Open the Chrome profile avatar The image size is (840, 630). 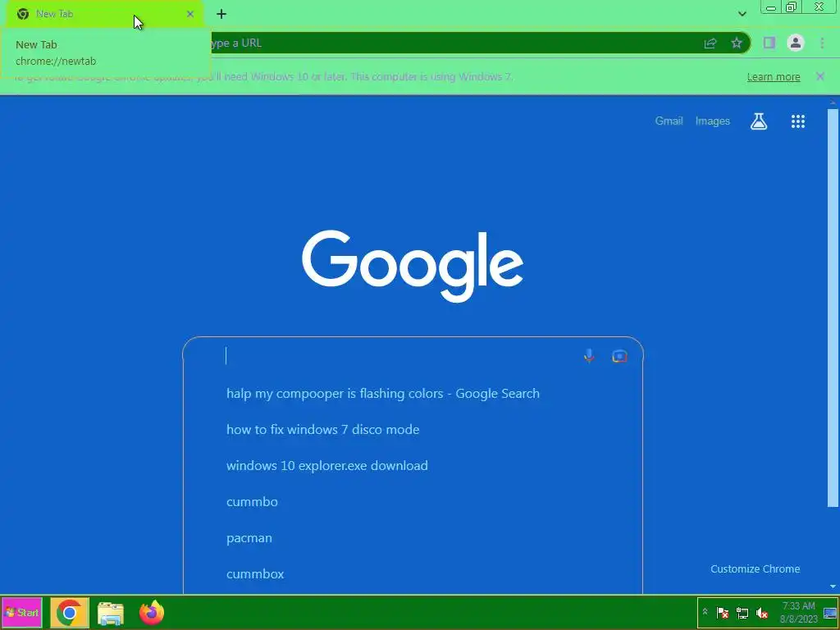point(796,43)
